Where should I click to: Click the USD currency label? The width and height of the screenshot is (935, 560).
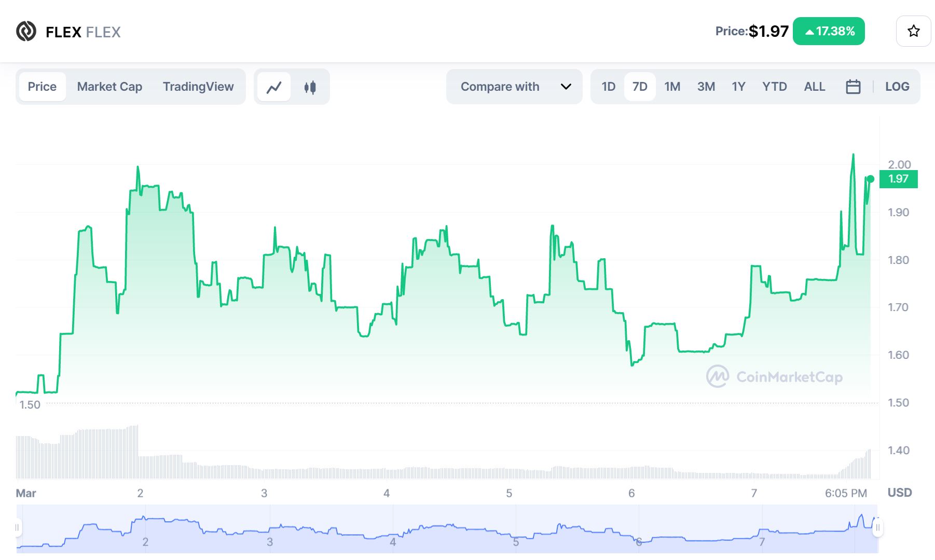pyautogui.click(x=900, y=493)
